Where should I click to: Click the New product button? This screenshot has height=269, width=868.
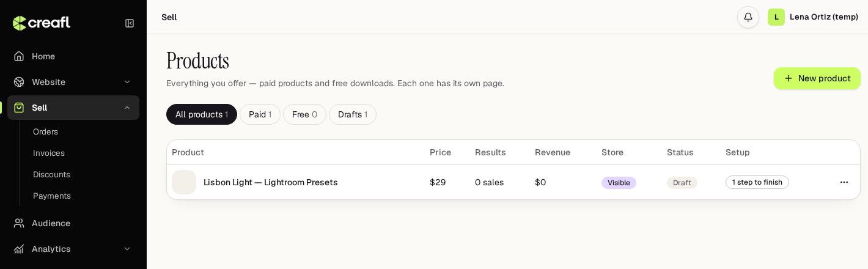pos(817,78)
